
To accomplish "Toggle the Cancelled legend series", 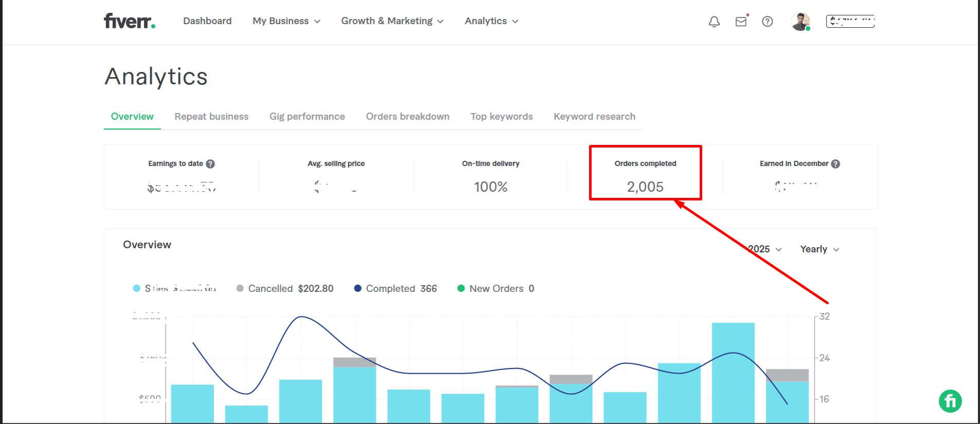I will [x=284, y=289].
